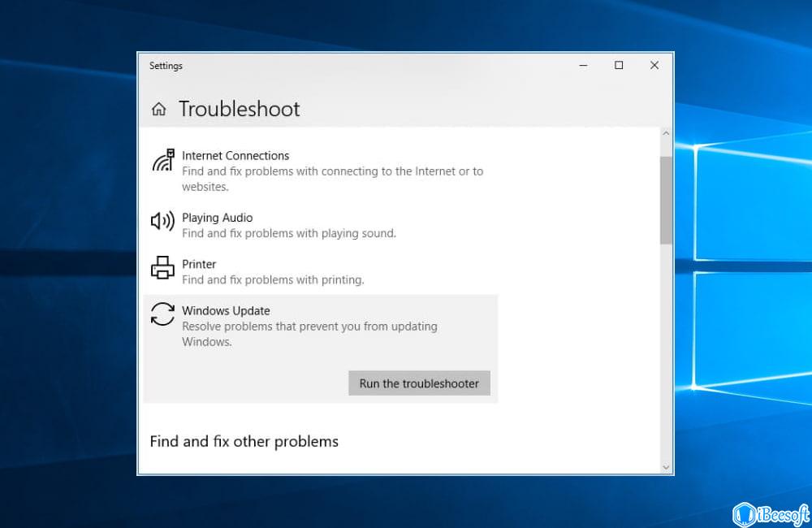Click the Windows Update circular arrows icon
This screenshot has width=812, height=528.
pyautogui.click(x=162, y=315)
